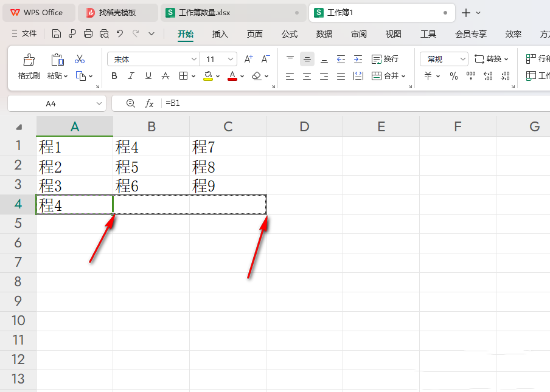
Task: Open font name dropdown 宋体
Action: (194, 59)
